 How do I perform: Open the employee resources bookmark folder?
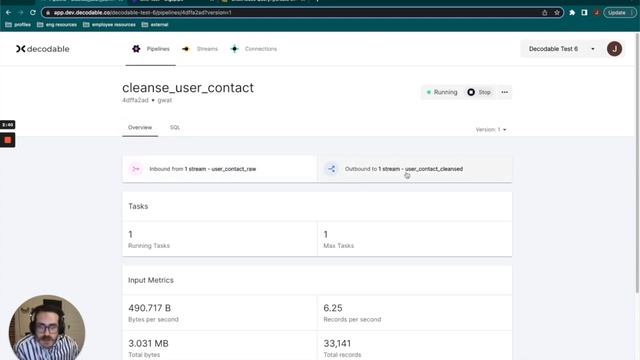point(109,25)
